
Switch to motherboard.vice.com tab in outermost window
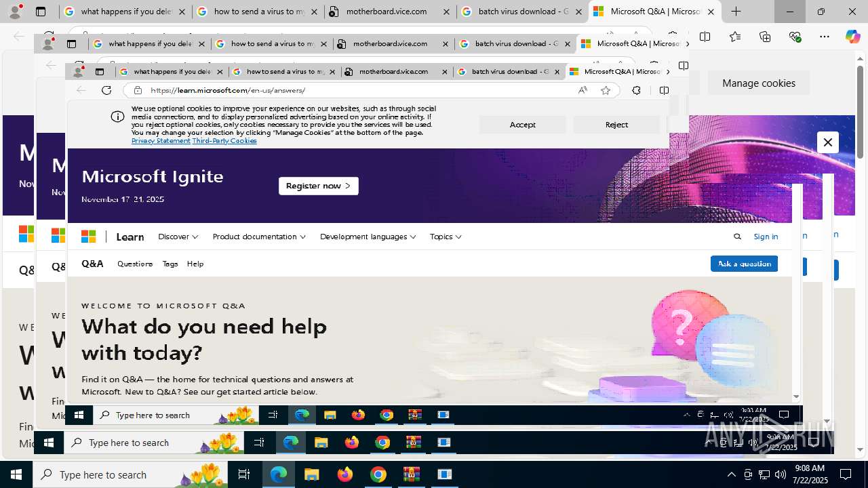coord(390,12)
